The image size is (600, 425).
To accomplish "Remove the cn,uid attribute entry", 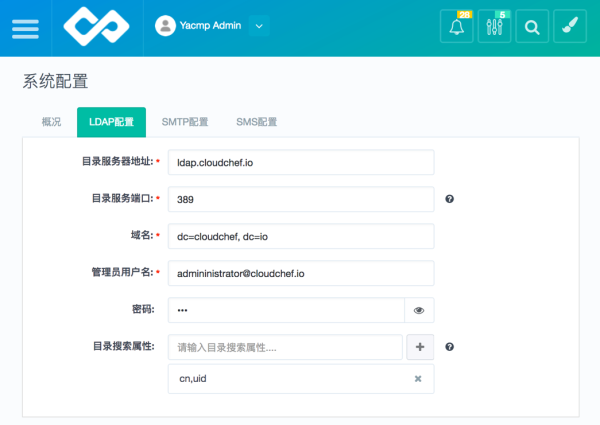I will 418,379.
